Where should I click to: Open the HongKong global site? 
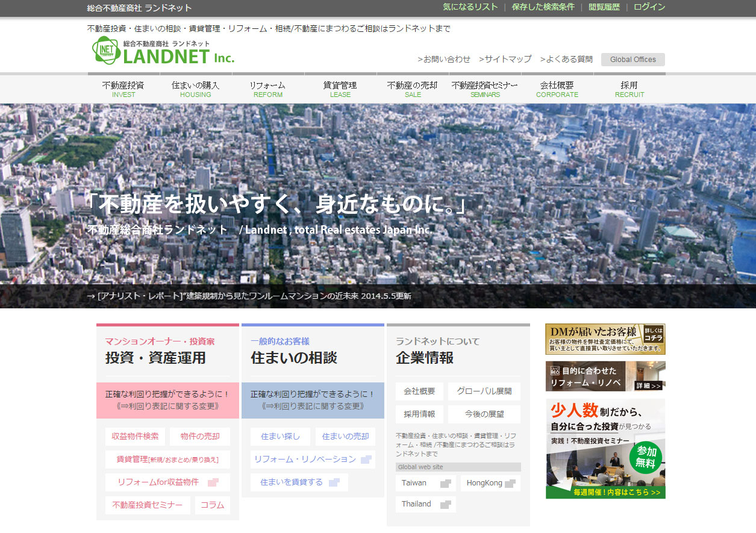pyautogui.click(x=490, y=483)
